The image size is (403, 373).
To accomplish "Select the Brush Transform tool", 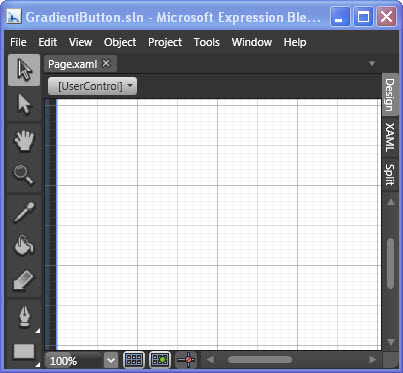I will pos(24,280).
